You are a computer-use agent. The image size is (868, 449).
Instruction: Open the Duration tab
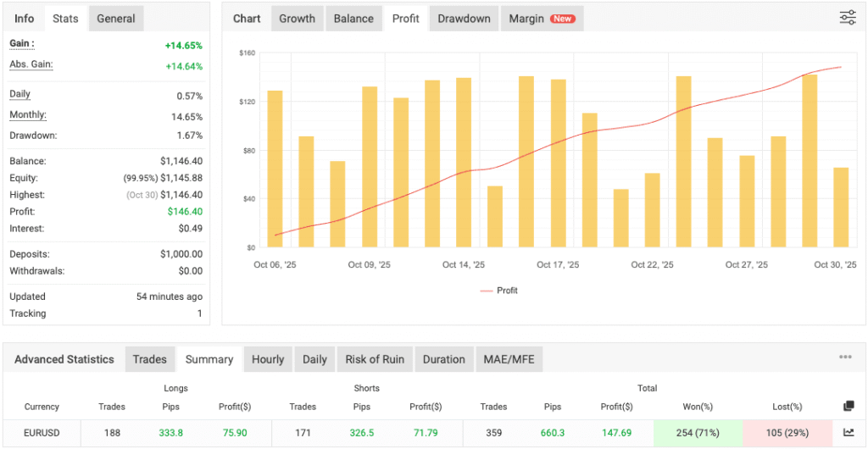coord(443,359)
